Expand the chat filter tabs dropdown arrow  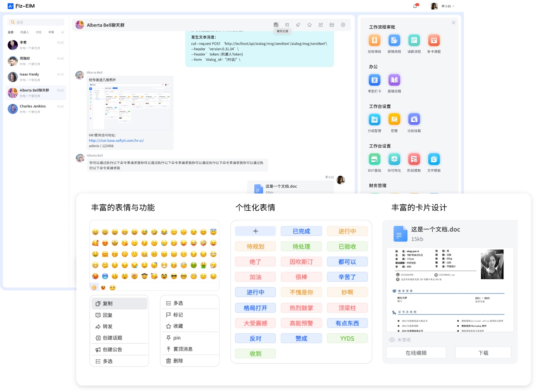click(x=63, y=32)
